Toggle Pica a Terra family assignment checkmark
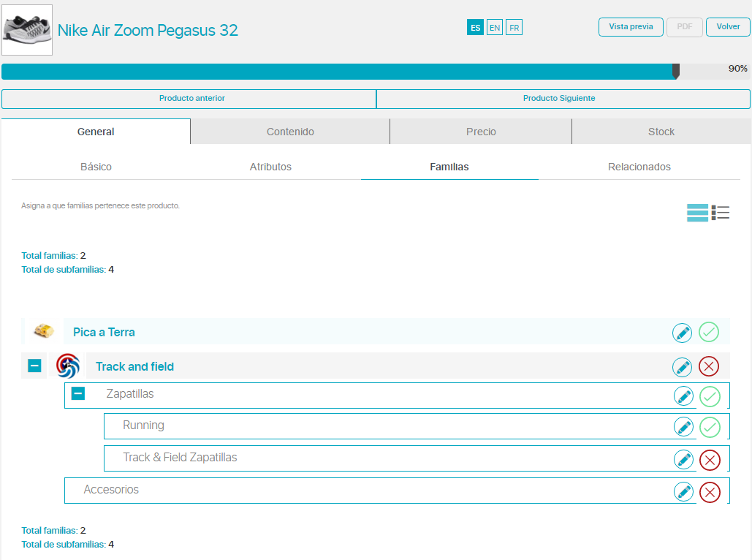This screenshot has width=752, height=560. (x=709, y=332)
